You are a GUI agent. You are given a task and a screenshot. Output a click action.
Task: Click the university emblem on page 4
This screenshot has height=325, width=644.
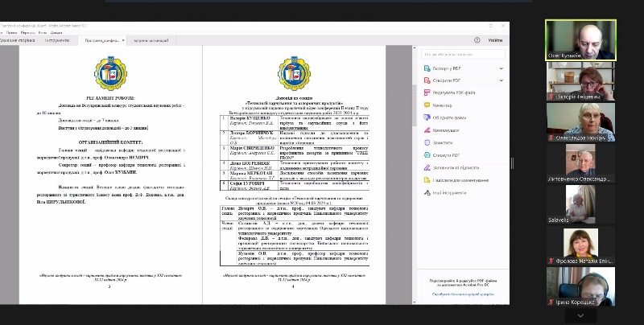click(x=294, y=73)
